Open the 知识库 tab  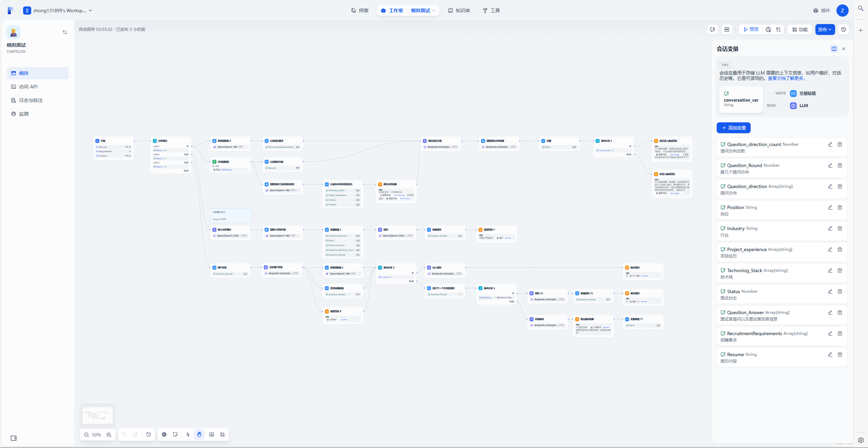pos(459,11)
